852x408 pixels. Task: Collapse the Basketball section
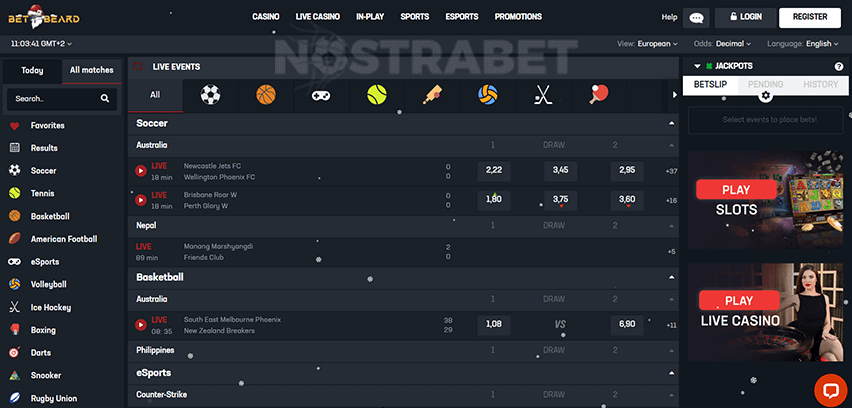pos(672,278)
